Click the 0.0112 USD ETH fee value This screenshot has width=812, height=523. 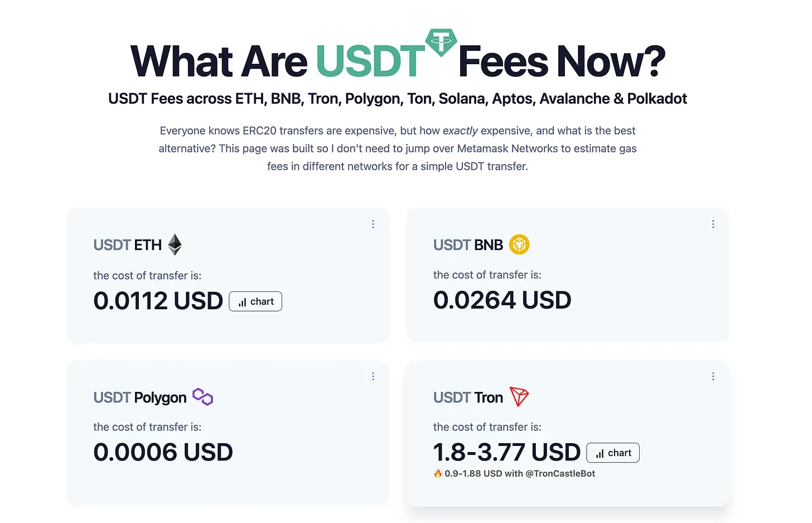pos(158,301)
